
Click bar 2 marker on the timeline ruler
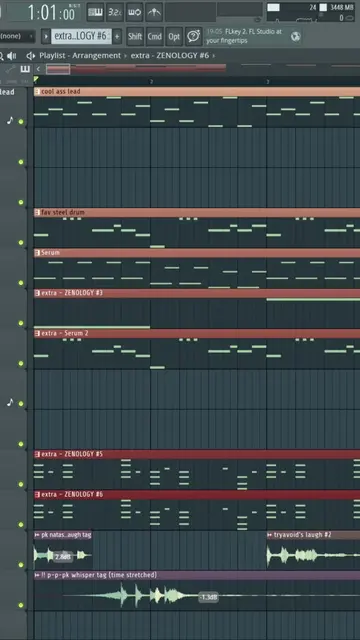pyautogui.click(x=151, y=82)
